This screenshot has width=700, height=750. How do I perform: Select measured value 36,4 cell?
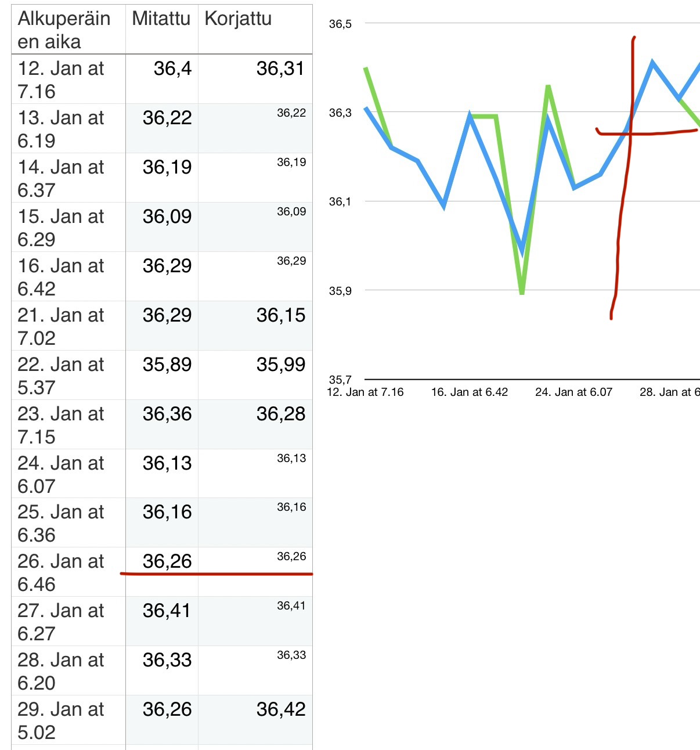tap(161, 80)
